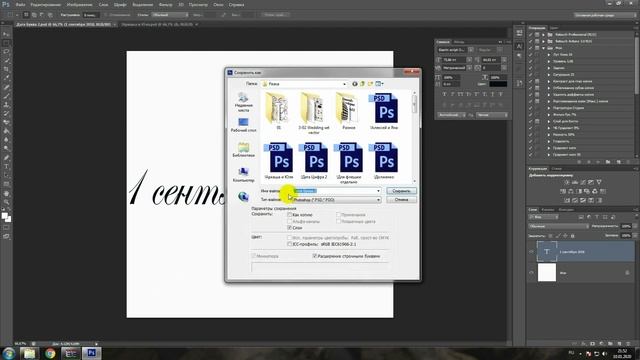640x360 pixels.
Task: Select the Hand tool
Action: click(6, 193)
